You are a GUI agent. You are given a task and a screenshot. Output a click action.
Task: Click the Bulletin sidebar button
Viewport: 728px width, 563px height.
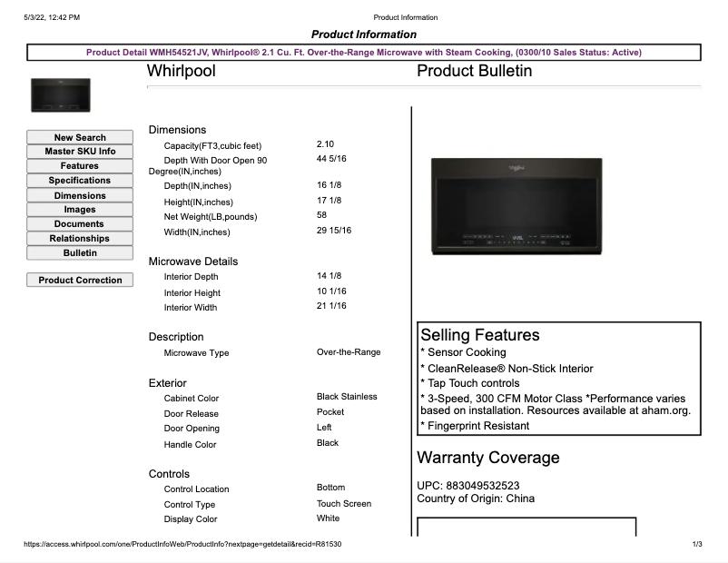[80, 253]
